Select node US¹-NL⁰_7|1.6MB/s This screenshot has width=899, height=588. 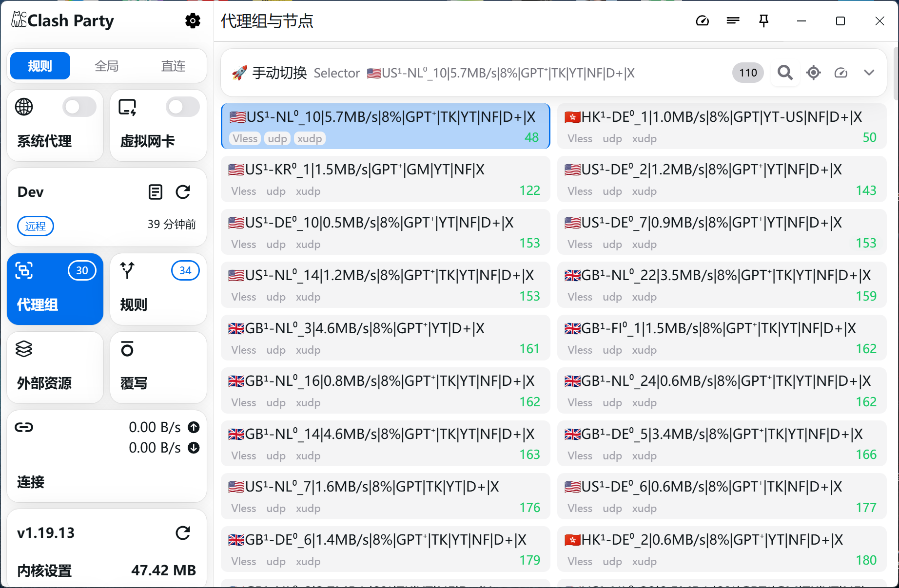tap(385, 496)
